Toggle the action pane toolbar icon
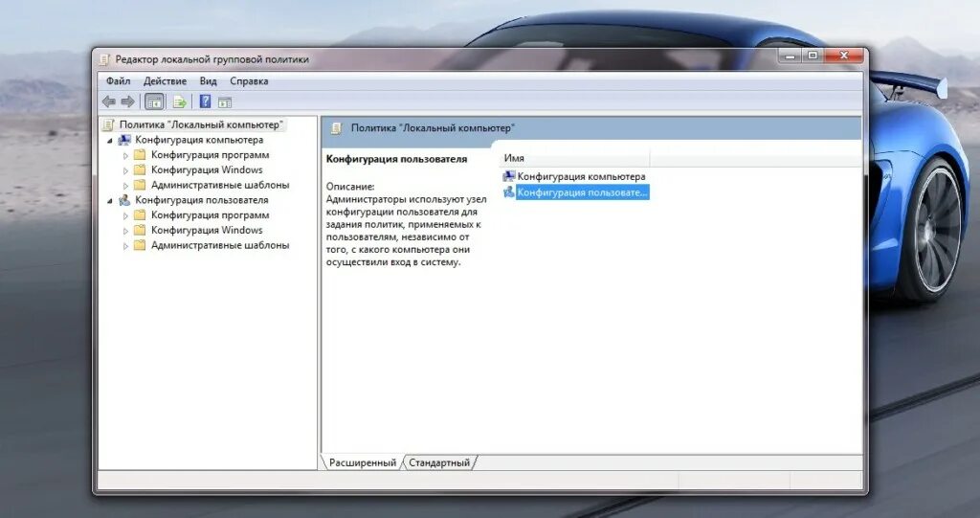This screenshot has width=980, height=518. tap(225, 102)
